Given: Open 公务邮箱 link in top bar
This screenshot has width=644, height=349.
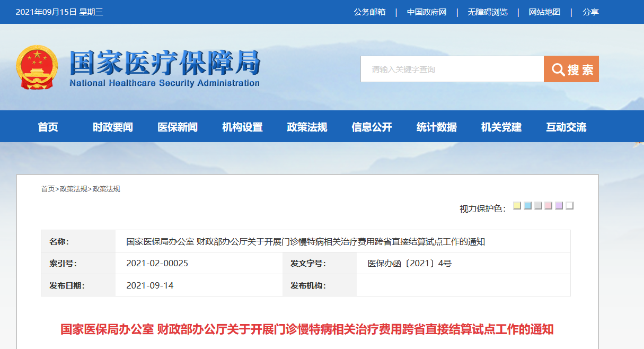Looking at the screenshot, I should (369, 12).
